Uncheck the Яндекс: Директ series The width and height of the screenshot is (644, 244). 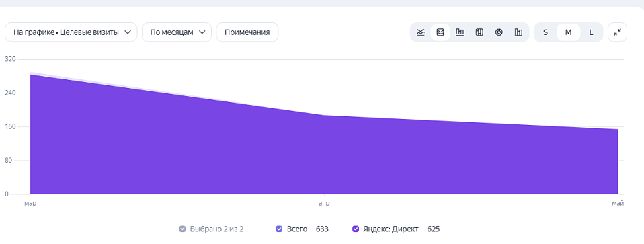pos(356,229)
